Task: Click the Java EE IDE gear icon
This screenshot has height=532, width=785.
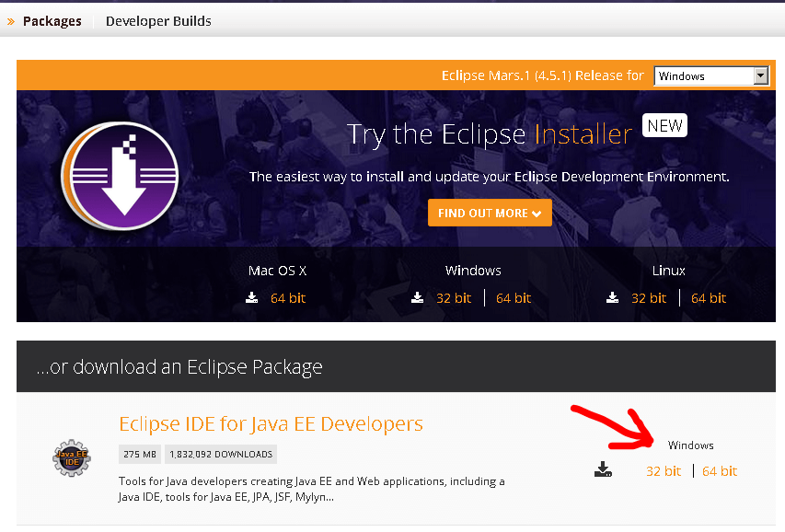Action: (72, 457)
